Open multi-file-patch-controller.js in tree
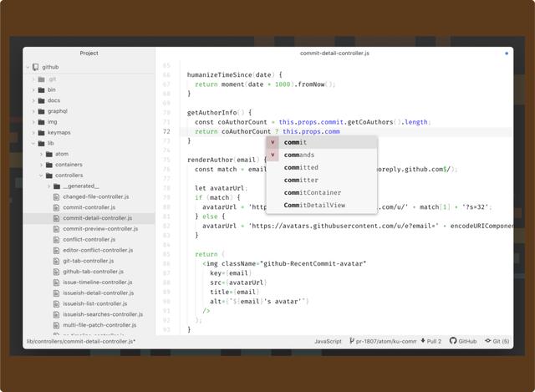This screenshot has height=392, width=535. [99, 325]
